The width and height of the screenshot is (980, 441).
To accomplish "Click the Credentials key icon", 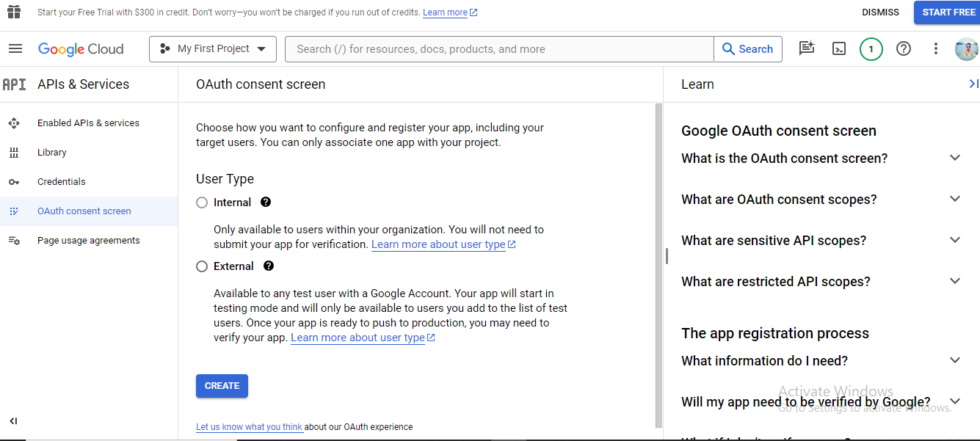I will (x=14, y=182).
